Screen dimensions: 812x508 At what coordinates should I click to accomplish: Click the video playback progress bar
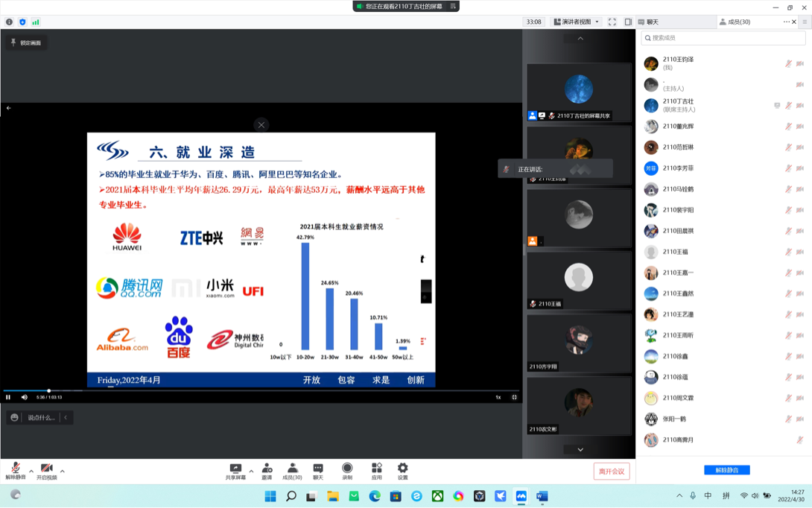point(261,390)
